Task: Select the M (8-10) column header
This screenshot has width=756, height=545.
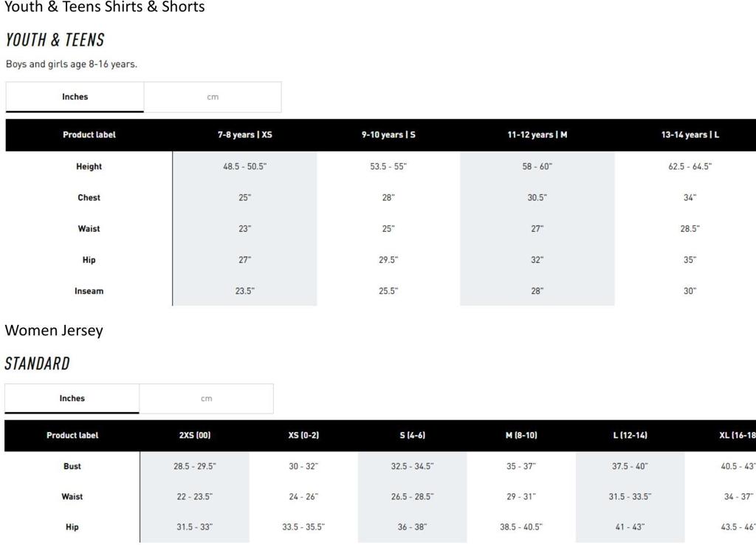Action: [x=521, y=435]
